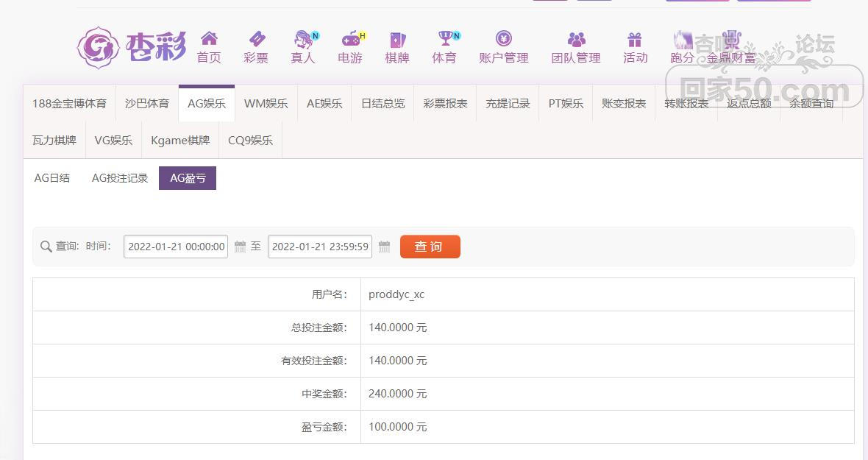This screenshot has width=868, height=460.
Task: Click the username value proddyc_xc
Action: [x=396, y=294]
